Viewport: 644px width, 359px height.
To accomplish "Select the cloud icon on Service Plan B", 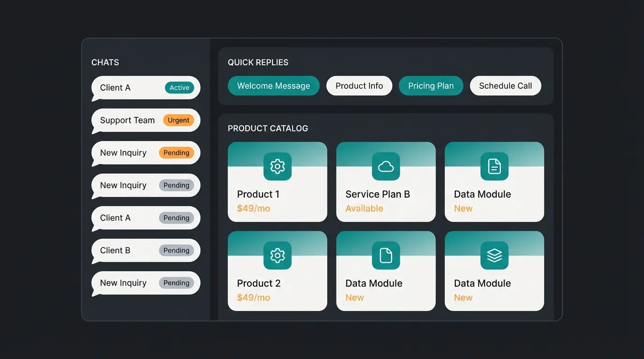I will point(386,166).
